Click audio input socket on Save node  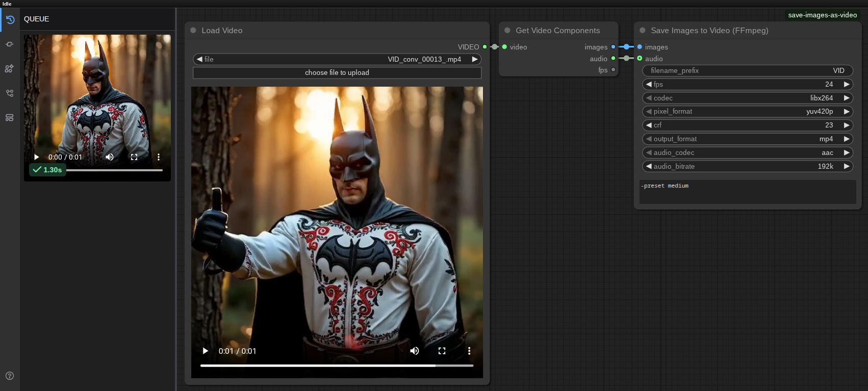pyautogui.click(x=640, y=58)
